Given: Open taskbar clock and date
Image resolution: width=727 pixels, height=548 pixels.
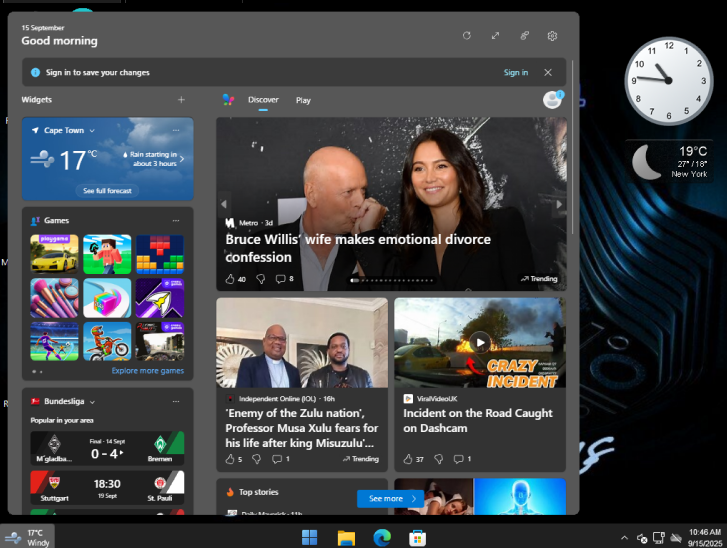Looking at the screenshot, I should (x=705, y=538).
